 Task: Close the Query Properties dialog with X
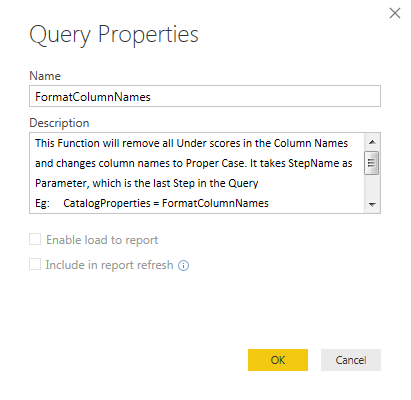395,13
